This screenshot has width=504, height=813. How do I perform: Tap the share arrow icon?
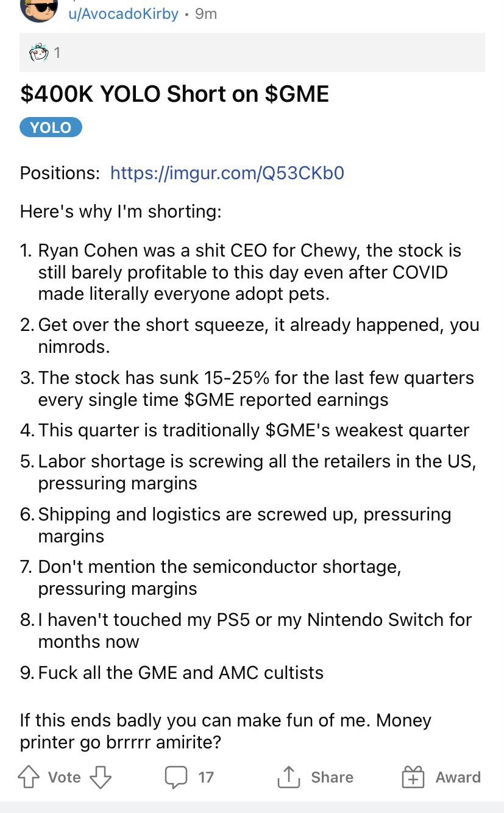(288, 777)
